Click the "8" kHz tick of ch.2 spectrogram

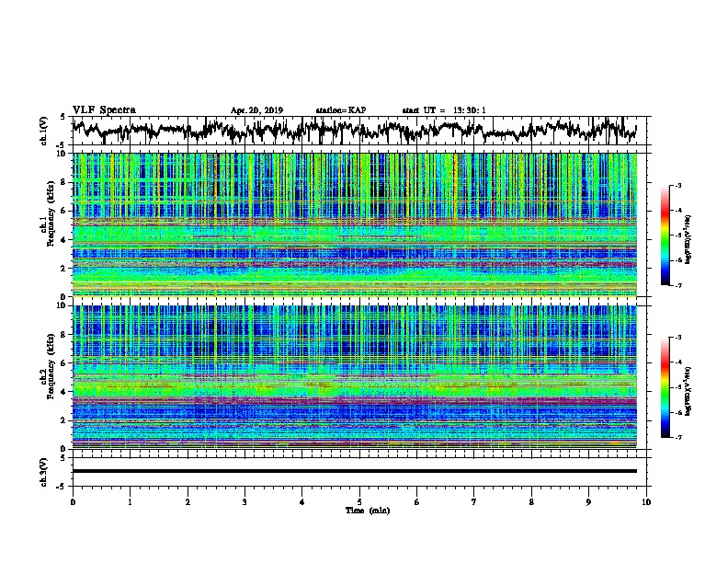pos(65,335)
